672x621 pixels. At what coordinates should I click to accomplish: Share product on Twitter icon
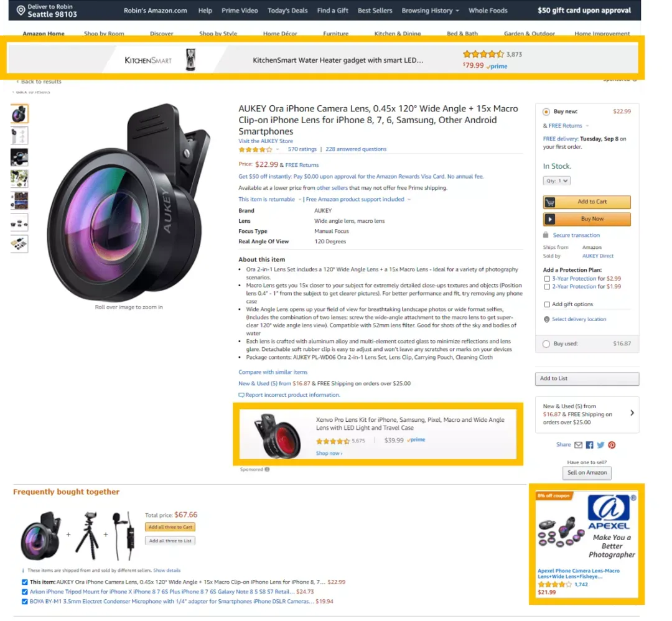[600, 445]
